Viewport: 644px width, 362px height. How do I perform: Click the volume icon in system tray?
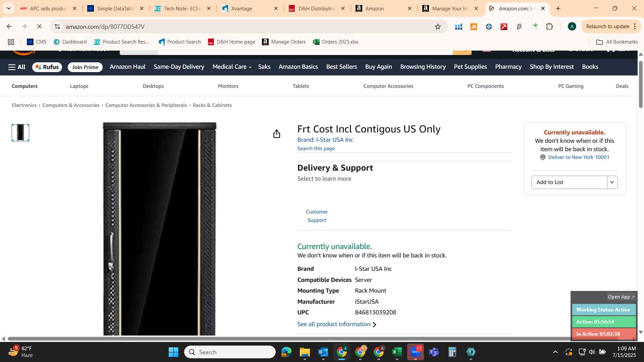pyautogui.click(x=592, y=352)
